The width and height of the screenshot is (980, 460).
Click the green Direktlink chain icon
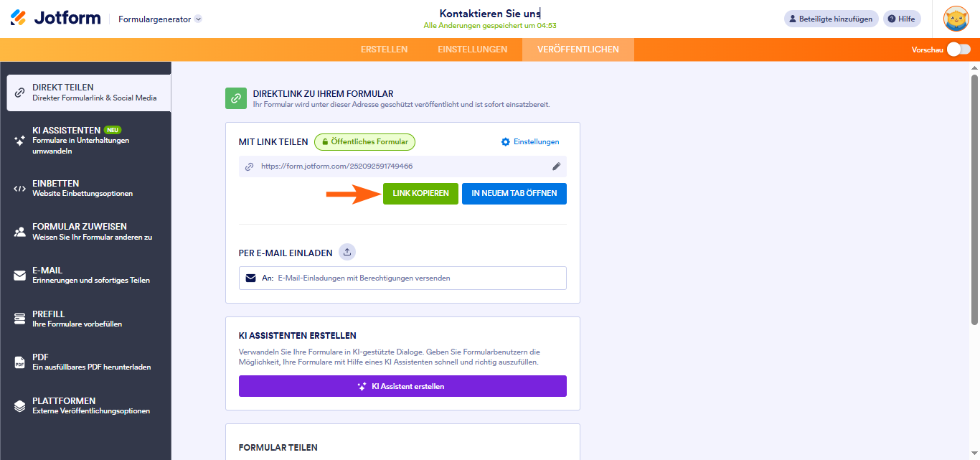236,98
